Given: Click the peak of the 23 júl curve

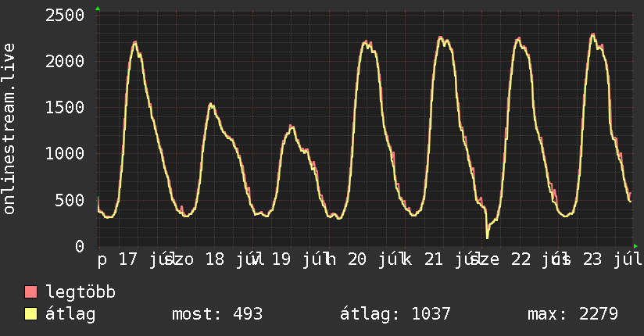Looking at the screenshot, I should point(592,35).
